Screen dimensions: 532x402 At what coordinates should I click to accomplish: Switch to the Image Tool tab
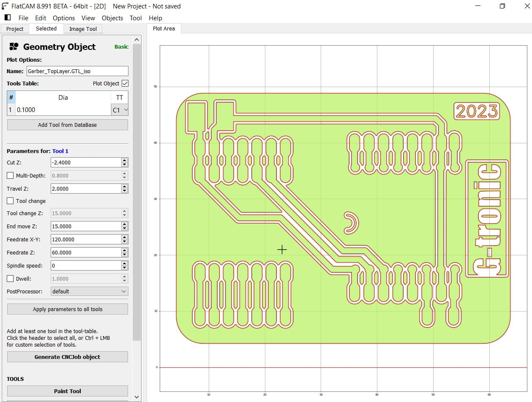pos(83,28)
